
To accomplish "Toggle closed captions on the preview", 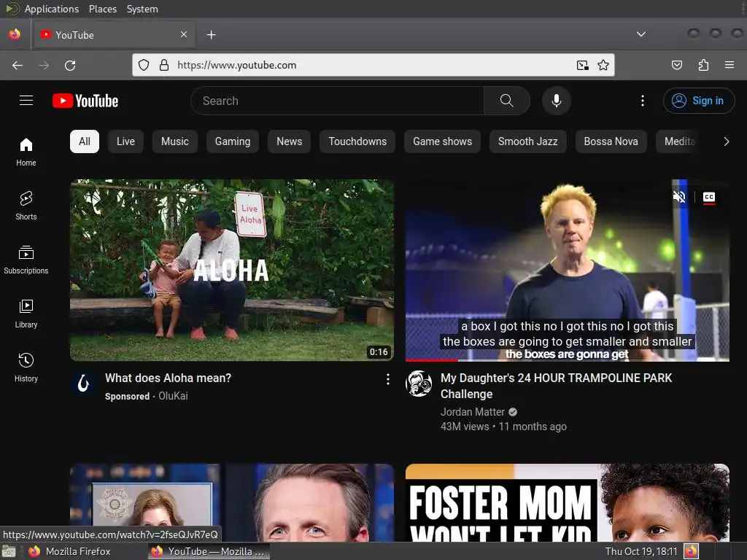I will pyautogui.click(x=709, y=197).
